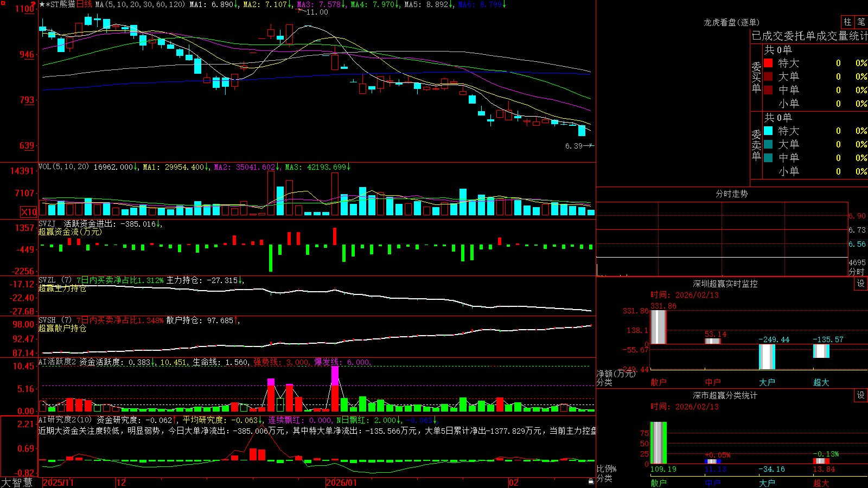The image size is (868, 488).
Task: Click the SVZJ indicator name
Action: [x=47, y=223]
